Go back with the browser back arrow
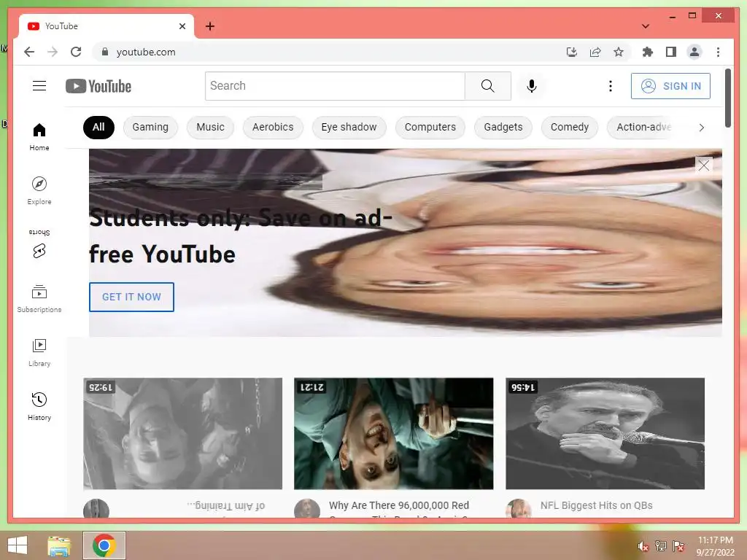The image size is (747, 560). tap(29, 52)
